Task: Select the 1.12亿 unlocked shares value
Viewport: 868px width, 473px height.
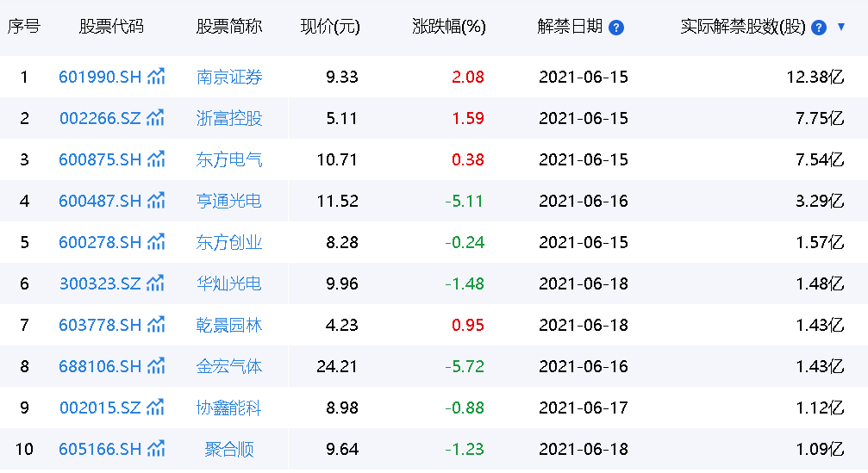Action: point(820,408)
